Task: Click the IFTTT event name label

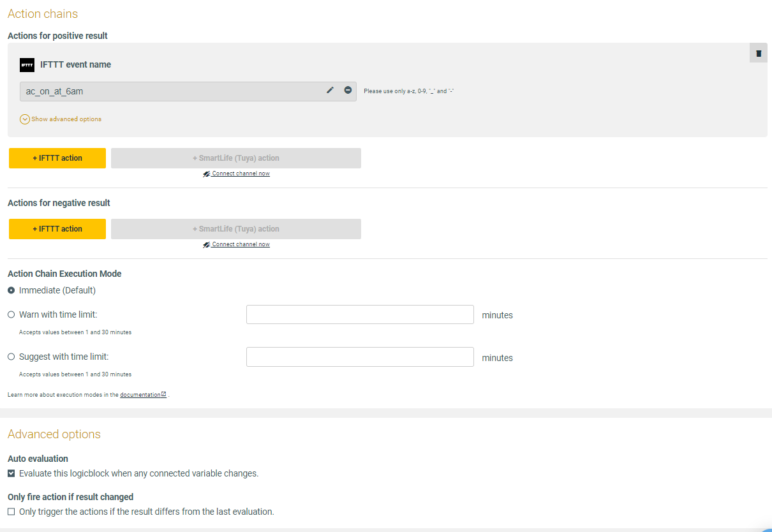Action: coord(75,64)
